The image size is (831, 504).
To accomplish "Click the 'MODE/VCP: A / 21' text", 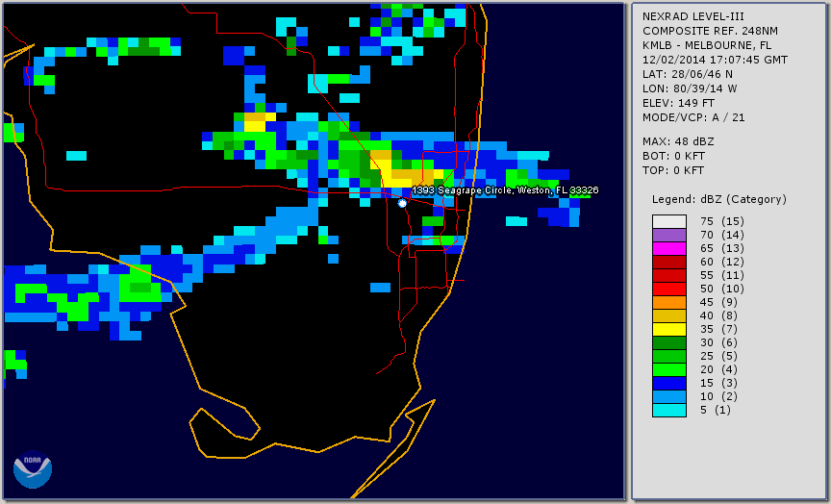I will (693, 117).
